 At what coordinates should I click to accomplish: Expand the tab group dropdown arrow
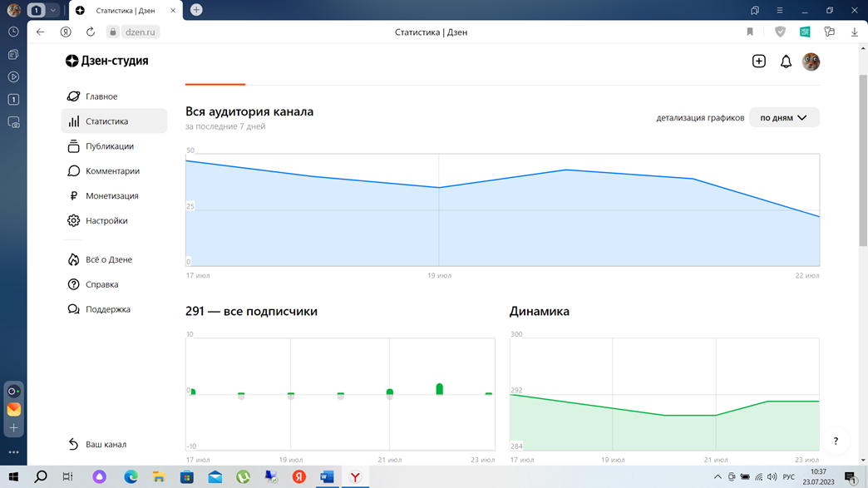tap(53, 10)
